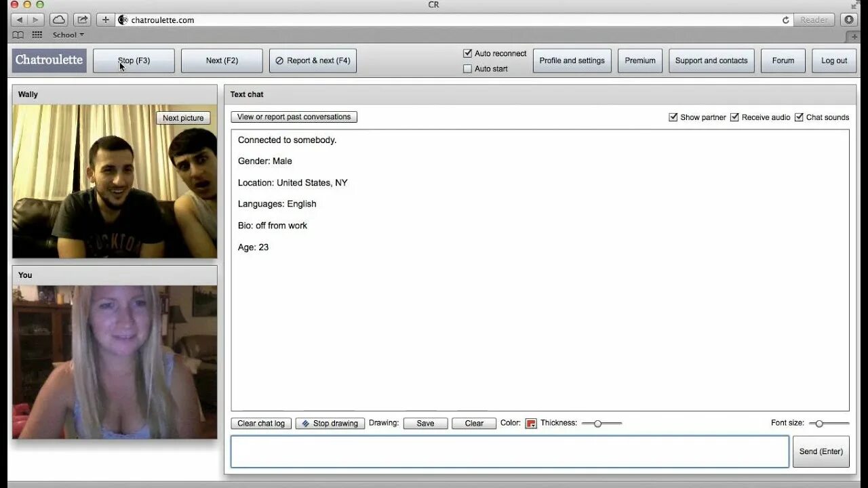Click Report & next (F4)
Screen dimensions: 868x488
313,60
